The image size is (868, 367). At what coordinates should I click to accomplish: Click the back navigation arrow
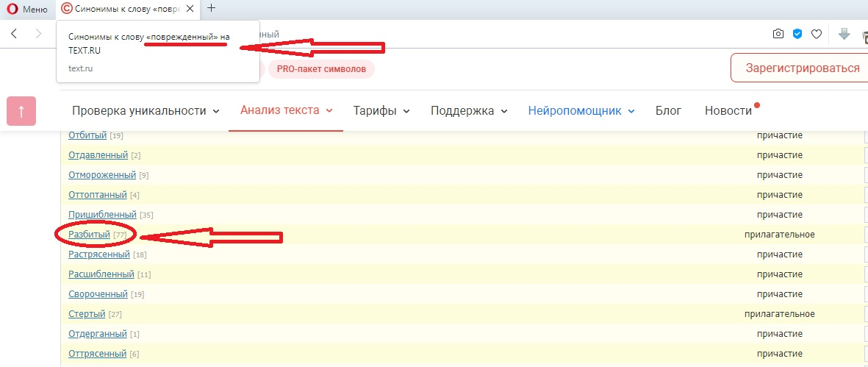pos(15,34)
